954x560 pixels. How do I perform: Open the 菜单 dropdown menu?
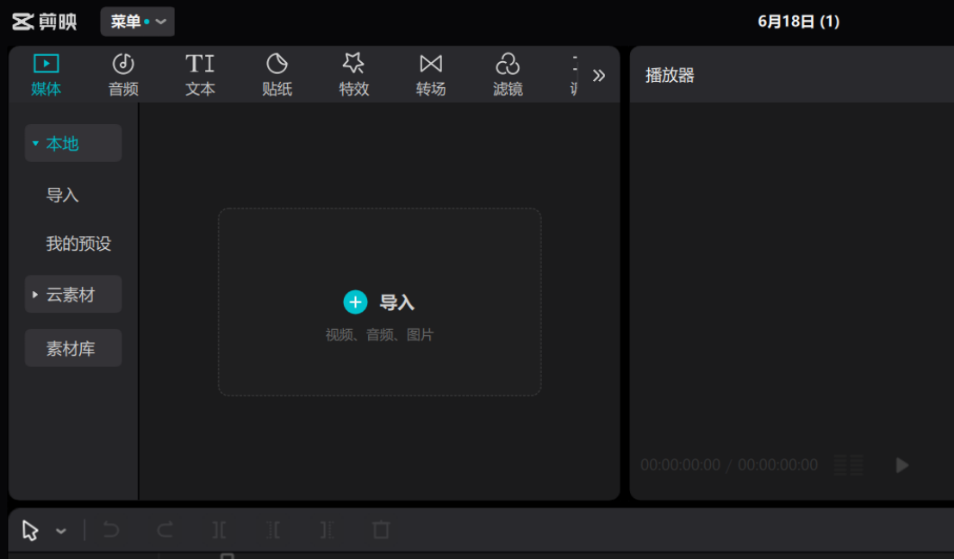136,22
